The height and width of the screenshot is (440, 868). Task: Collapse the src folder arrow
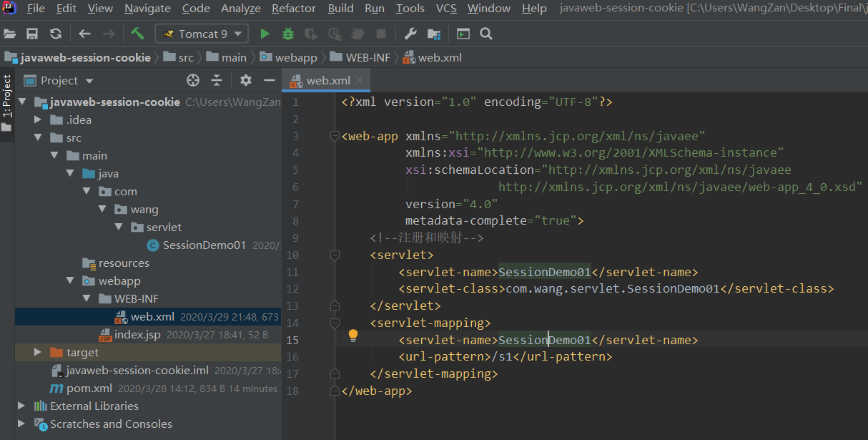click(x=38, y=138)
